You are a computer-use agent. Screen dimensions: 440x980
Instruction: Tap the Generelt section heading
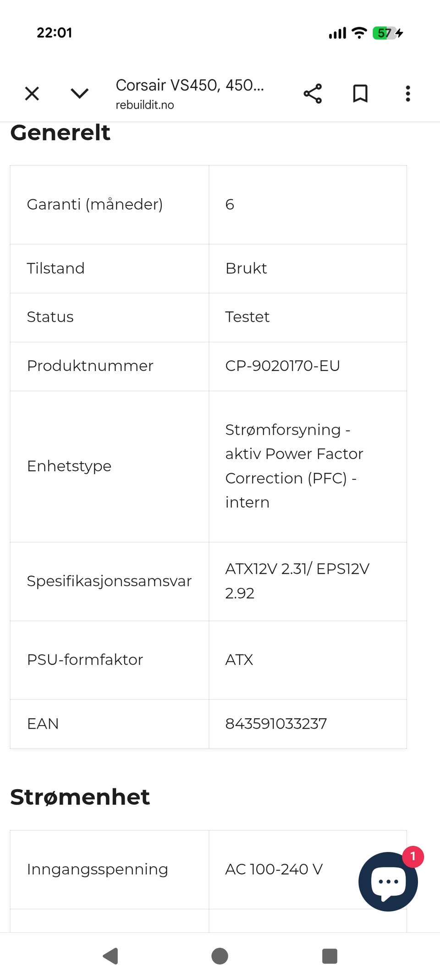tap(60, 133)
